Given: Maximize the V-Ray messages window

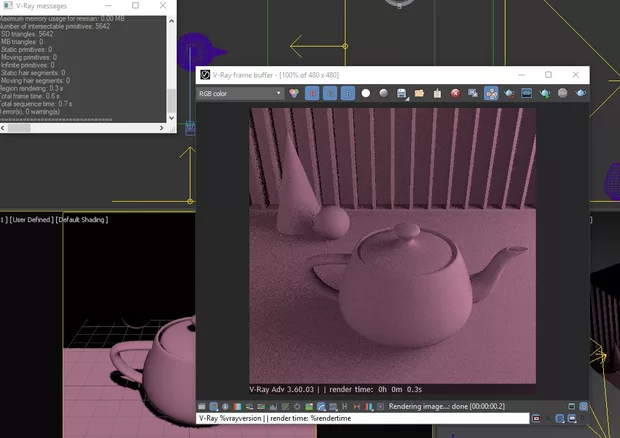Looking at the screenshot, I should 135,6.
